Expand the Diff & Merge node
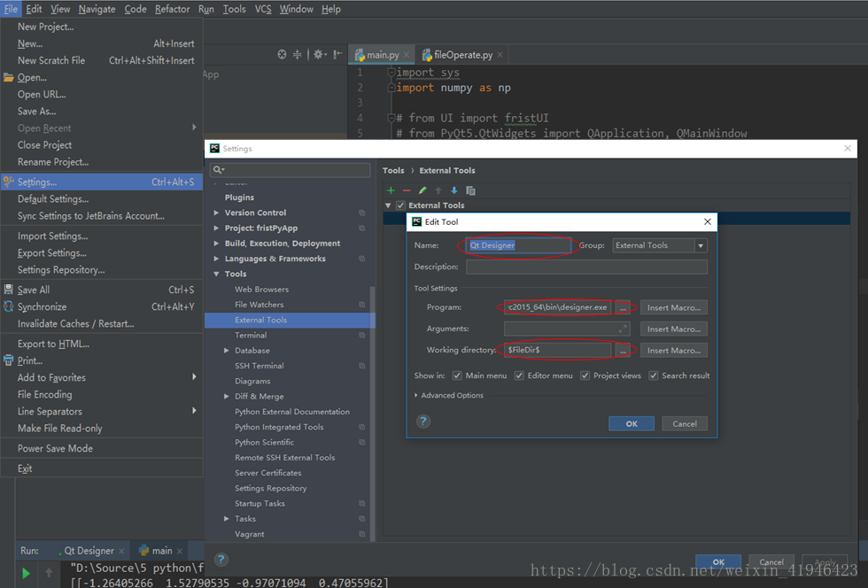 [227, 397]
